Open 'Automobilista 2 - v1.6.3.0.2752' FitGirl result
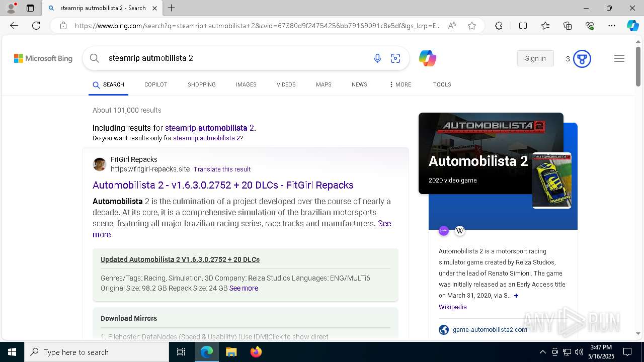The height and width of the screenshot is (362, 644). click(223, 185)
